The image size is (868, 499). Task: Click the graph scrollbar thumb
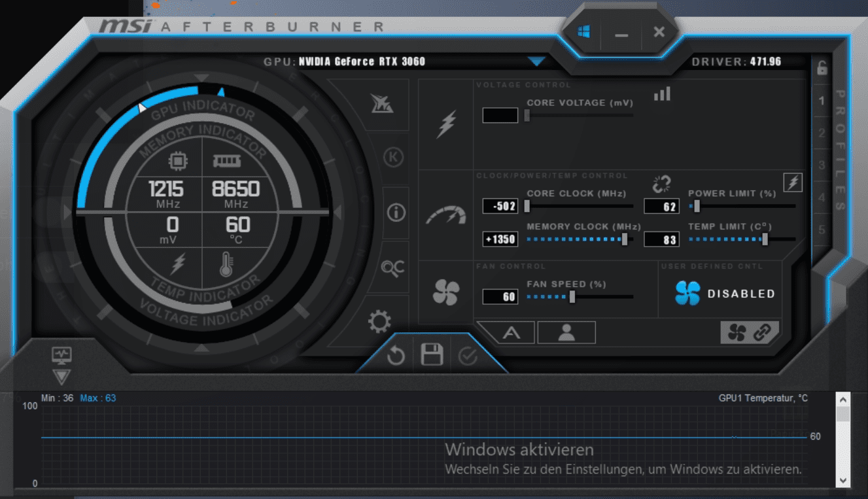pyautogui.click(x=842, y=414)
